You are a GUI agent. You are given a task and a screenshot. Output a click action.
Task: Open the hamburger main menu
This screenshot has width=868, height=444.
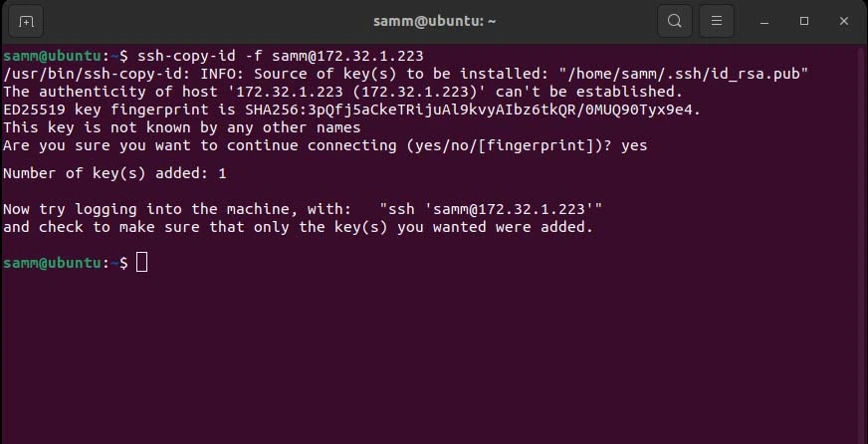[x=717, y=21]
